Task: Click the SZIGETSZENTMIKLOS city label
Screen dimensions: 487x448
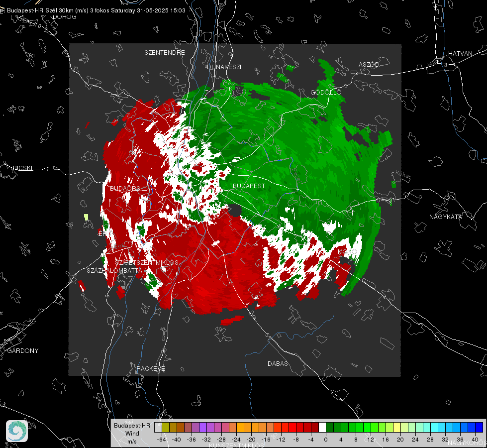Action: coord(147,262)
